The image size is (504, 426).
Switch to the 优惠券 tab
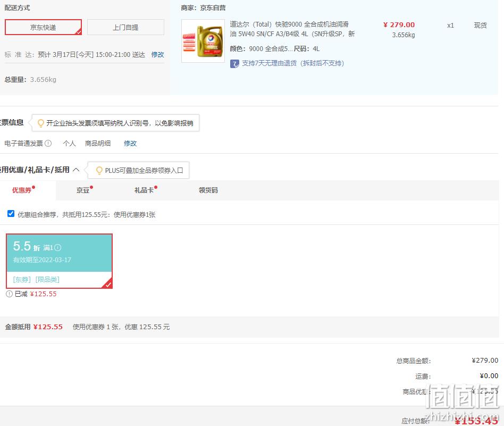22,190
